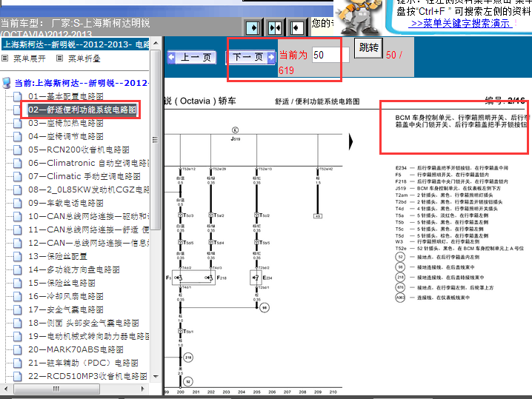Click the tree panel vertical scrollbar up arrow

point(156,43)
